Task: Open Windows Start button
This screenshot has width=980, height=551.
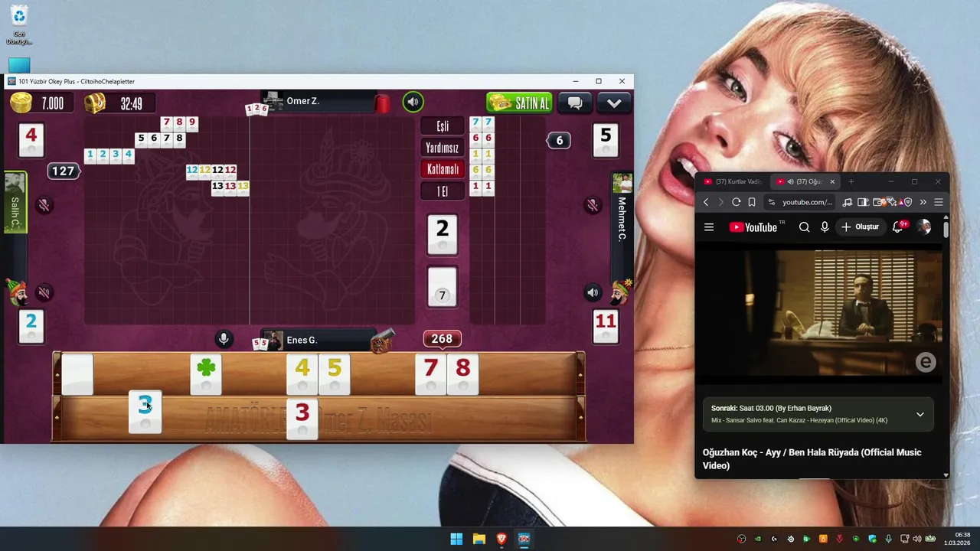Action: coord(456,539)
